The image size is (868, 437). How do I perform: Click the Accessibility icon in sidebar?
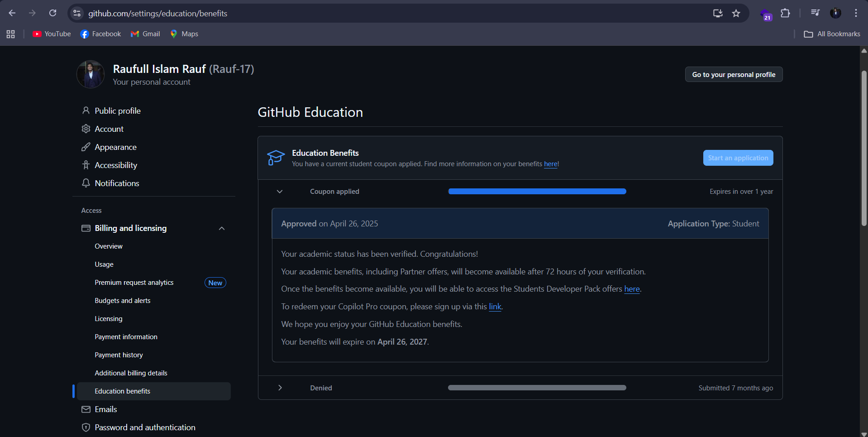coord(86,165)
